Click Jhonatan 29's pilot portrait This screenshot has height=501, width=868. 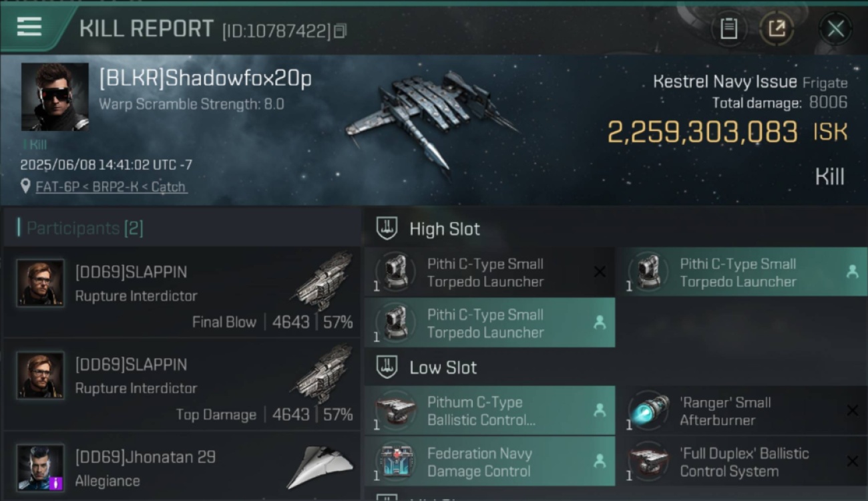41,468
